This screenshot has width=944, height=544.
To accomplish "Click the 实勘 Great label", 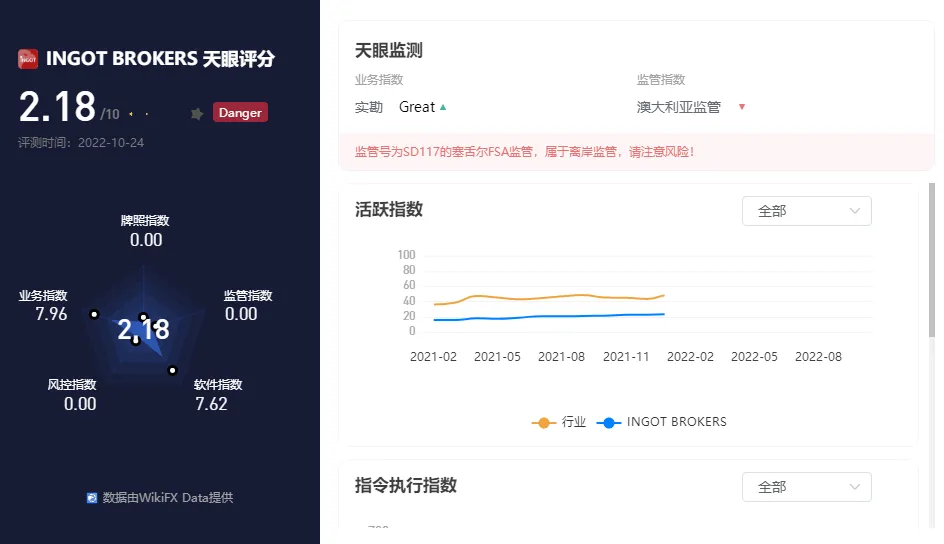I will (394, 107).
